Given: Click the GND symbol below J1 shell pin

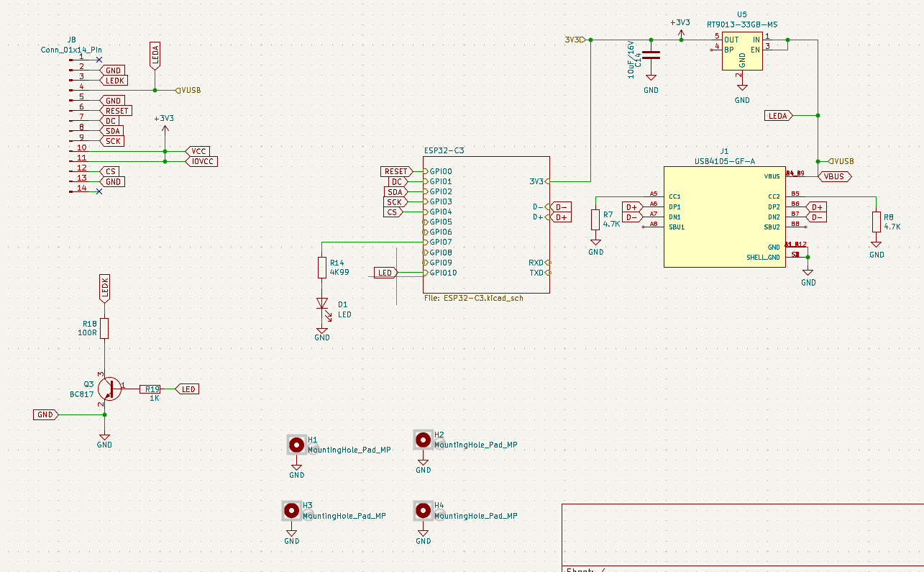Looking at the screenshot, I should (x=808, y=273).
